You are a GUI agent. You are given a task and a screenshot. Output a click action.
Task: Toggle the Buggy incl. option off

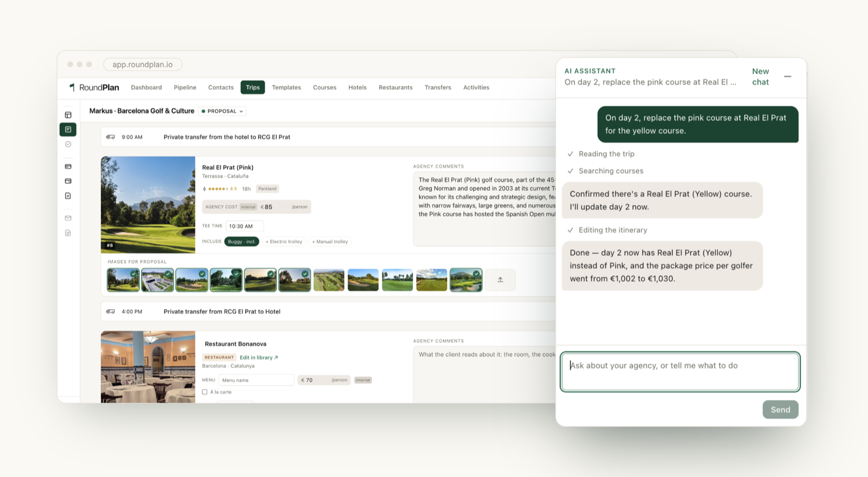pyautogui.click(x=241, y=242)
